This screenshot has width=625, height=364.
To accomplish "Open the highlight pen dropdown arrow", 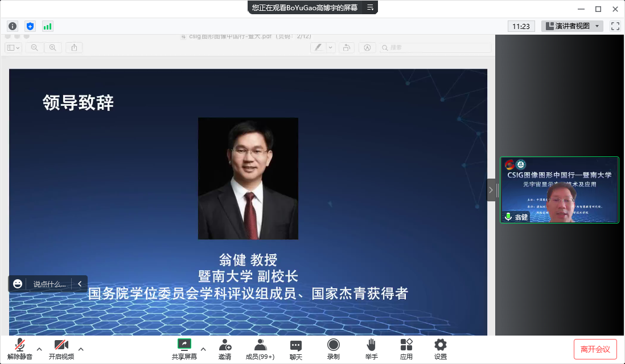I will 331,47.
